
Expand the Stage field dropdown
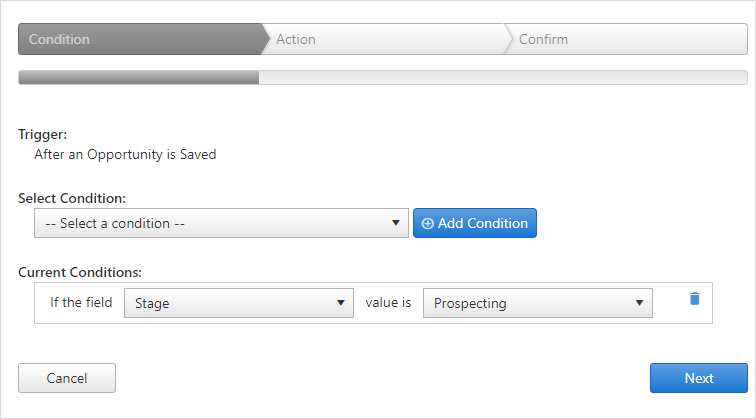[x=239, y=303]
